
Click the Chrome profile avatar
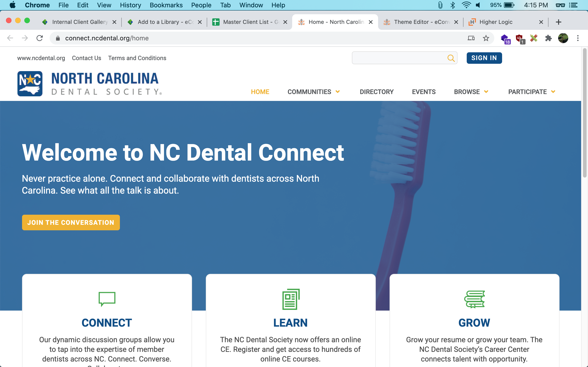click(x=563, y=38)
